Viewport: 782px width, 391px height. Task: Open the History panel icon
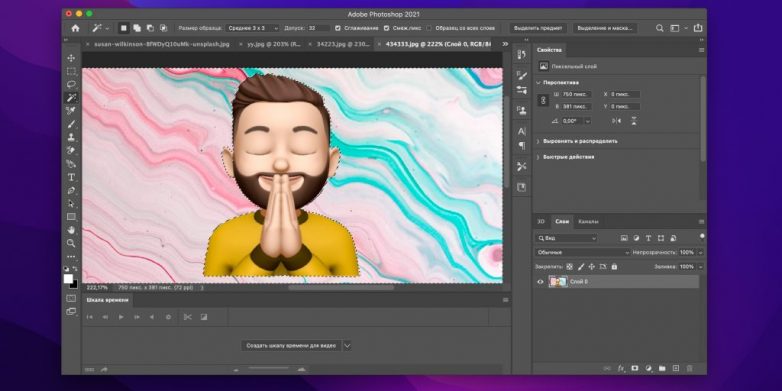pos(522,54)
